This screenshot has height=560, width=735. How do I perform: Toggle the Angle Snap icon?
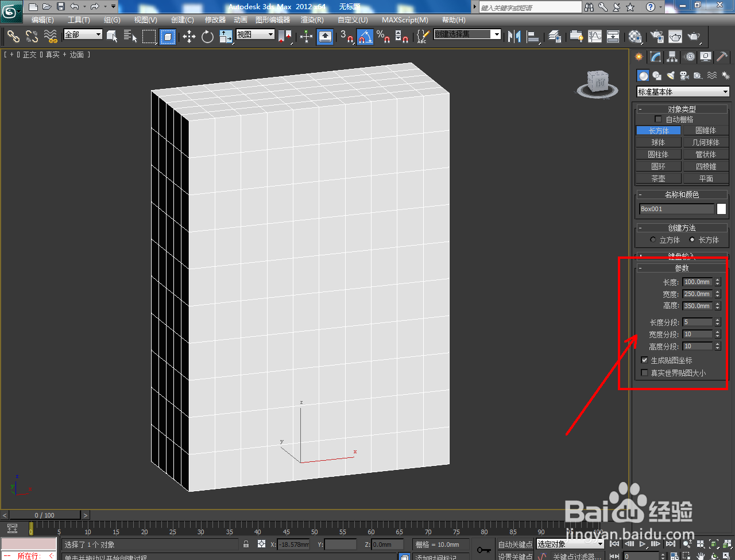365,36
